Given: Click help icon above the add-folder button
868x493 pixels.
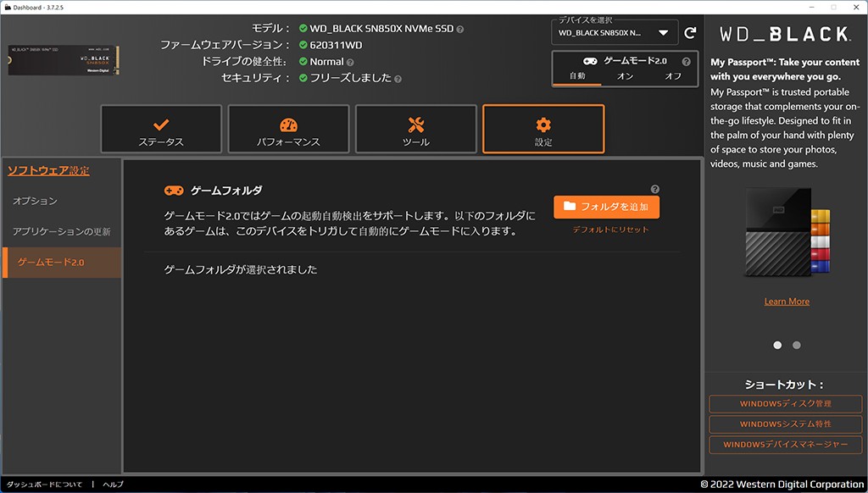Looking at the screenshot, I should point(654,190).
